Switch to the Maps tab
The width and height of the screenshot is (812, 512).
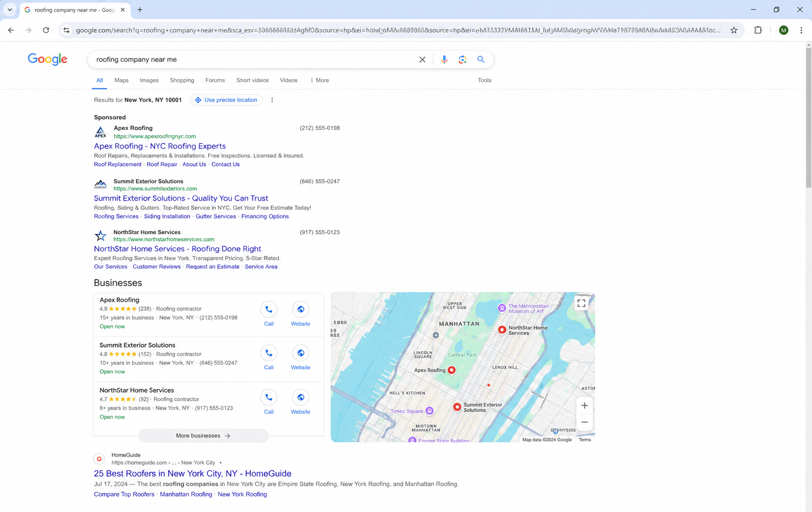pyautogui.click(x=121, y=80)
